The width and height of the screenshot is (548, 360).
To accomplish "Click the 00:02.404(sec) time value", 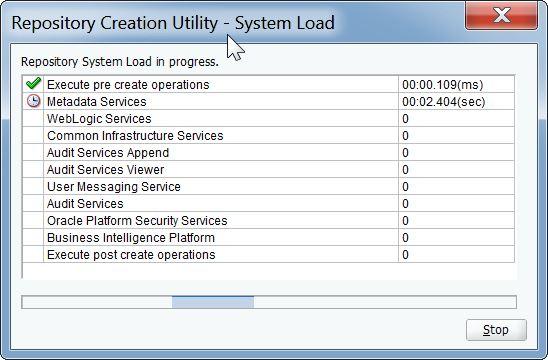I will click(x=444, y=102).
